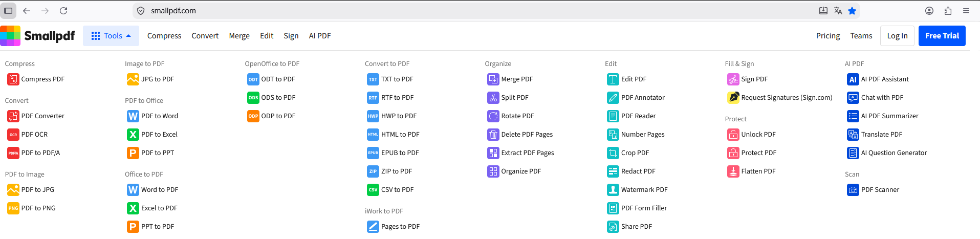Viewport: 980px width, 239px height.
Task: Bookmark star in address bar
Action: tap(852, 11)
